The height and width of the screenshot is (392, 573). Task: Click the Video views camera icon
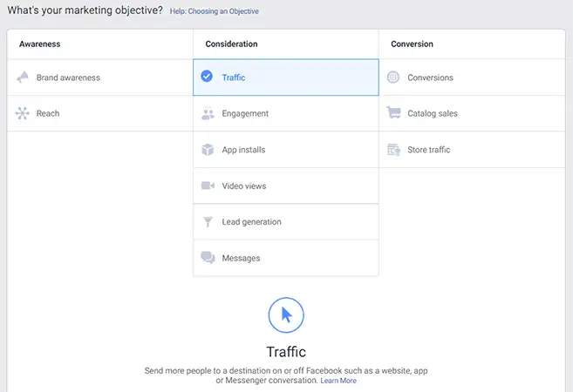pyautogui.click(x=208, y=186)
